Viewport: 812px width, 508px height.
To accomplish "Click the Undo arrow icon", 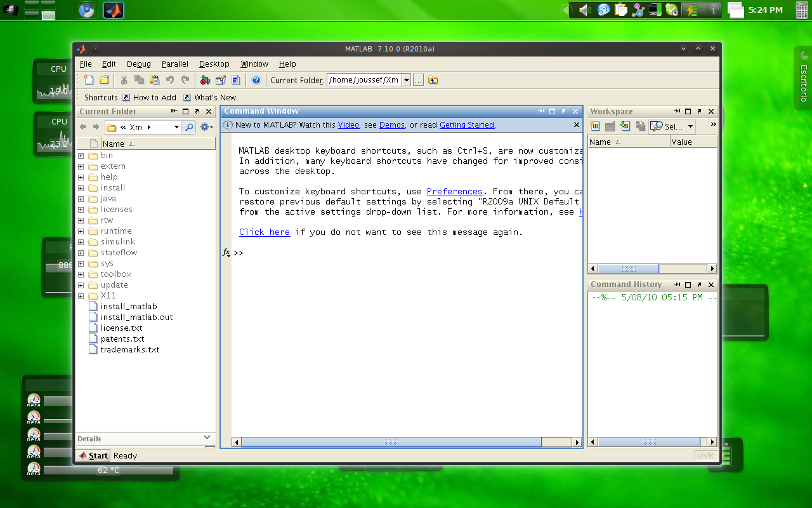I will (x=170, y=80).
